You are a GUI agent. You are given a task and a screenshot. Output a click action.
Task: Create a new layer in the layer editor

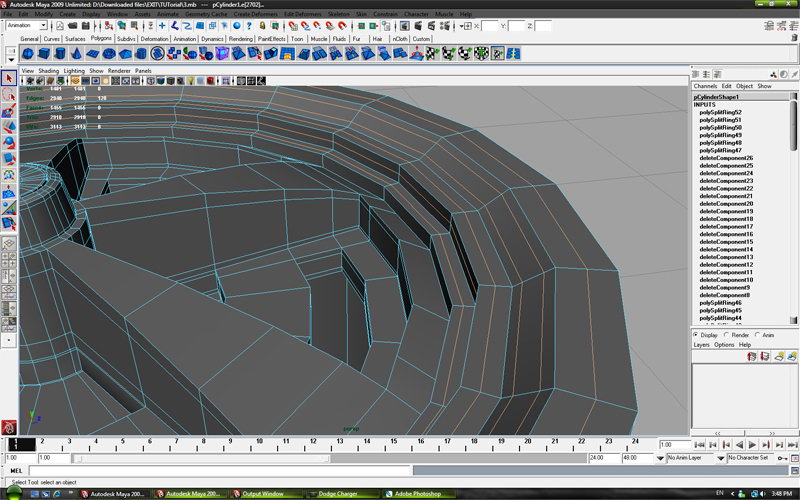tap(781, 354)
